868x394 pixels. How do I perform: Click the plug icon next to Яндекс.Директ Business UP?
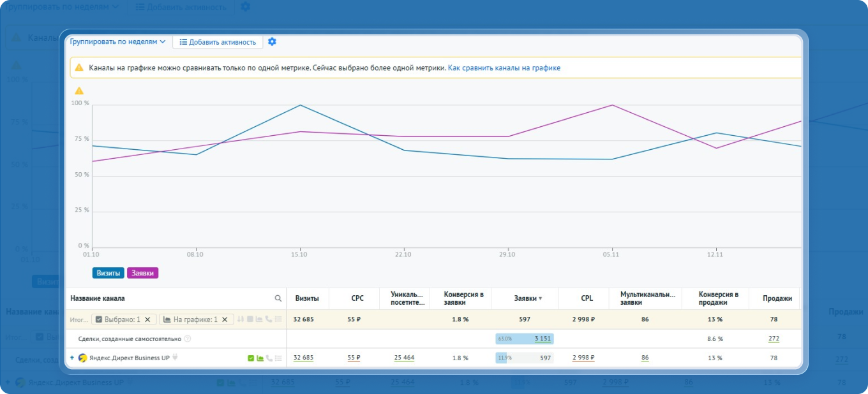coord(175,358)
